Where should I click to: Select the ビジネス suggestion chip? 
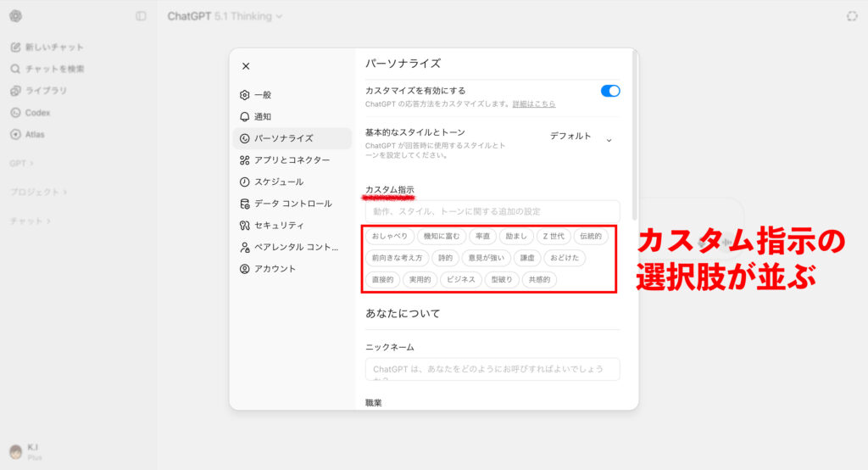(x=461, y=279)
